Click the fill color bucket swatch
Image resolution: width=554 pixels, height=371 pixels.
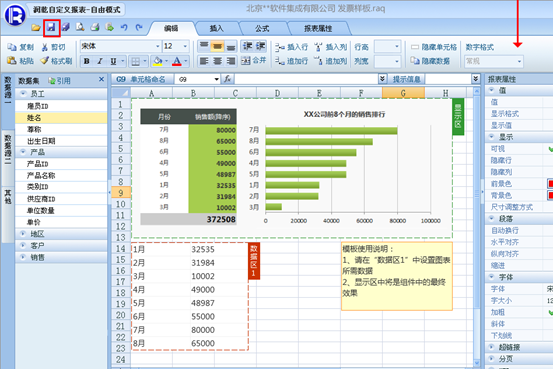point(158,61)
